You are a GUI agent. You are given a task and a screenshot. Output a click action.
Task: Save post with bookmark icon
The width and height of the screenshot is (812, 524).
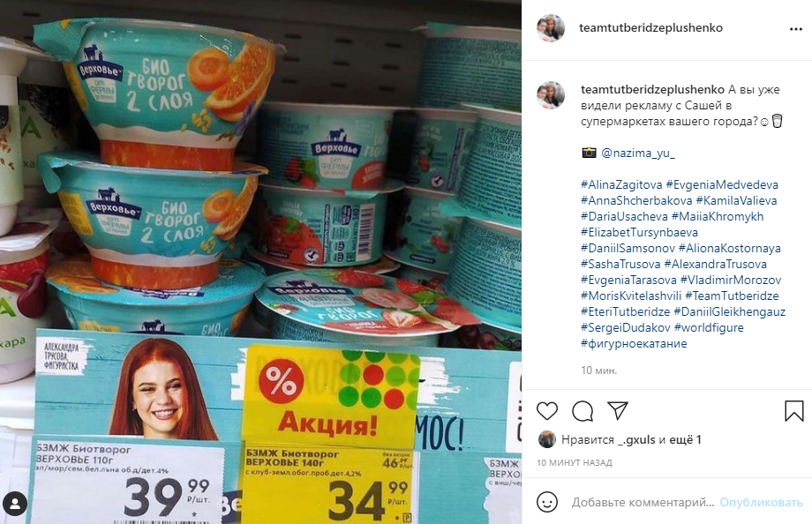click(x=793, y=411)
